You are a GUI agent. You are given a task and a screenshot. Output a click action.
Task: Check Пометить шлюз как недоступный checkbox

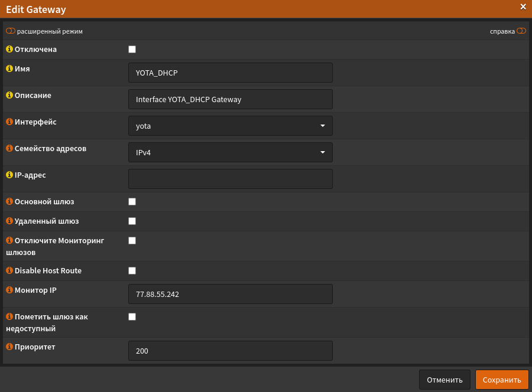pos(132,317)
